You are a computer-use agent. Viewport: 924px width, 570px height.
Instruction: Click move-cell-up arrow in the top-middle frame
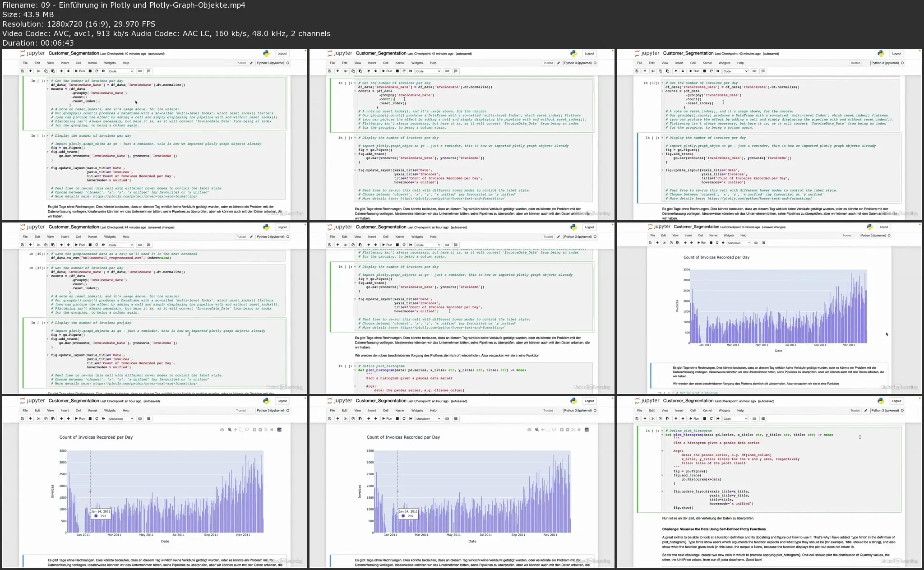[x=369, y=71]
